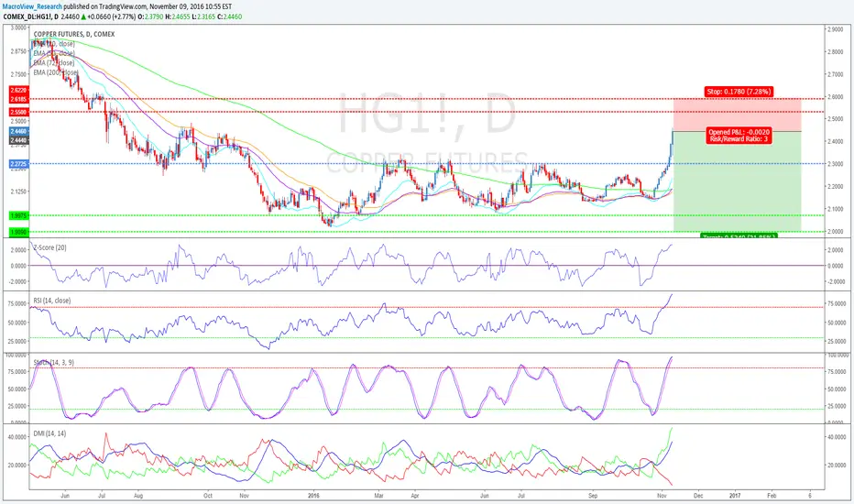Click the Feb label on time axis
854x504 pixels.
tap(772, 496)
